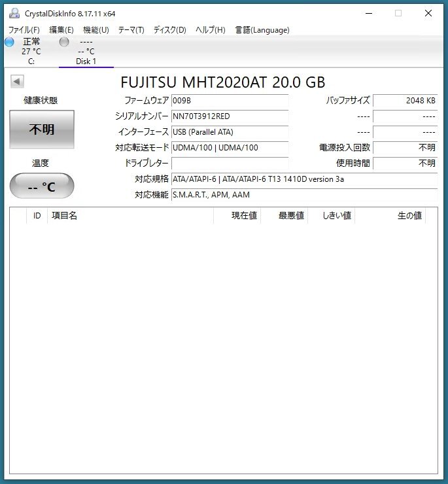Screen dimensions: 448x484
Task: Click the ATA/ATAPI-6 standard field
Action: coord(304,179)
